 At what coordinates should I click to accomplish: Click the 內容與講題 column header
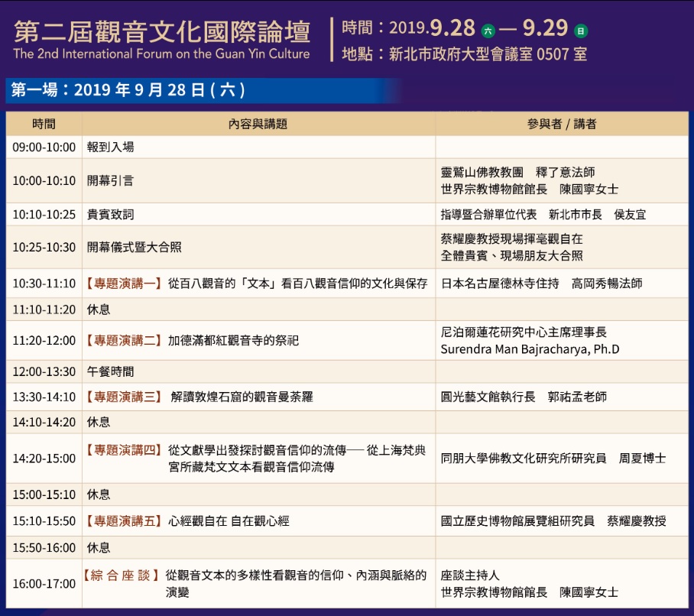258,124
